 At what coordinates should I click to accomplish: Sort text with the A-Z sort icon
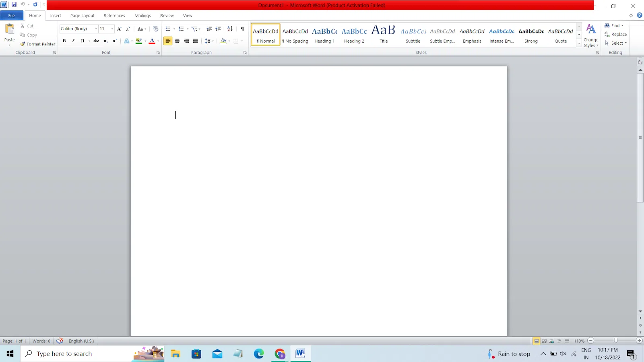click(230, 29)
